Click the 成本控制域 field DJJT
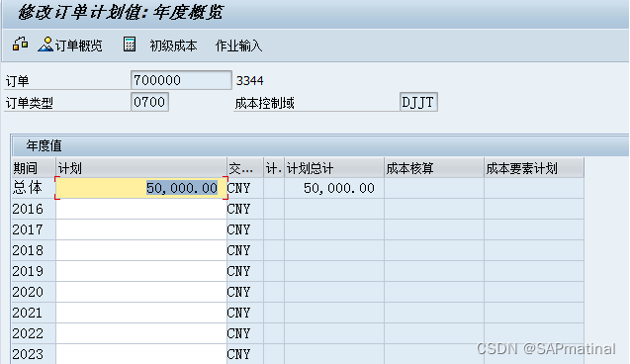 click(x=418, y=102)
